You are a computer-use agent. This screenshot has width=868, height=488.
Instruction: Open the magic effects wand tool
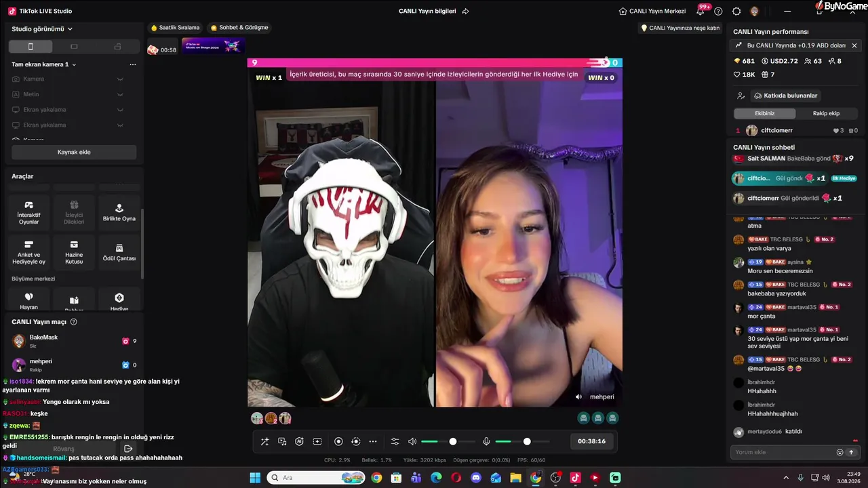(265, 441)
